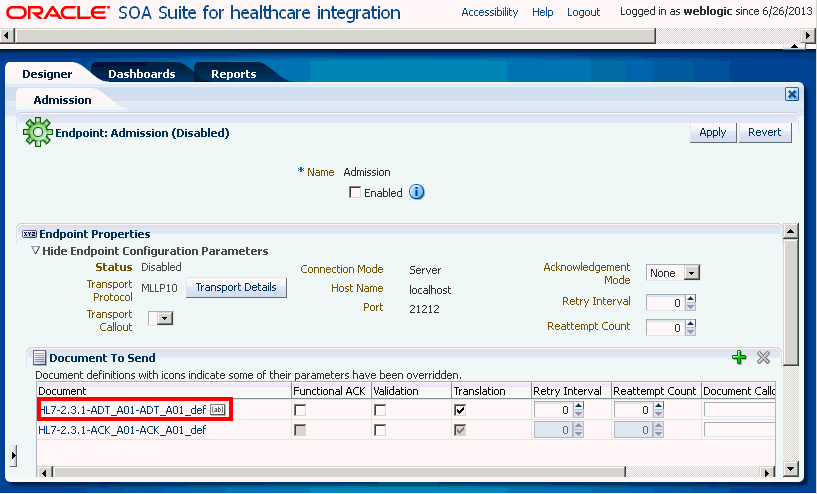Viewport: 817px width, 494px height.
Task: Click scroll-down arrow of properties panel scrollbar
Action: (790, 468)
